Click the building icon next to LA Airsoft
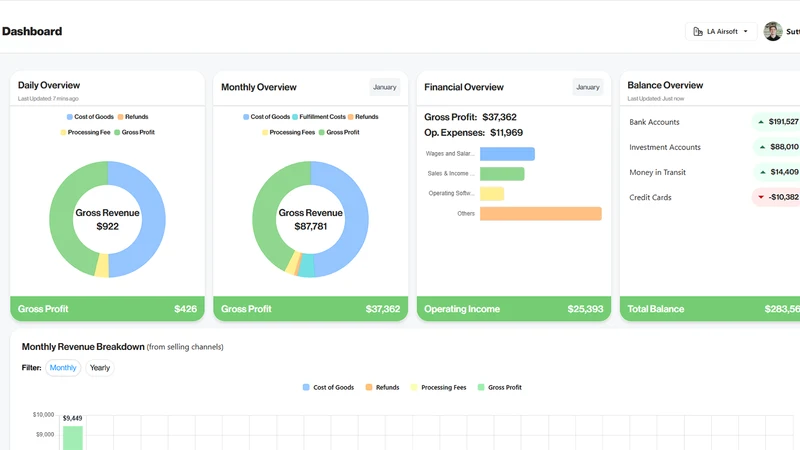The image size is (800, 450). 697,32
